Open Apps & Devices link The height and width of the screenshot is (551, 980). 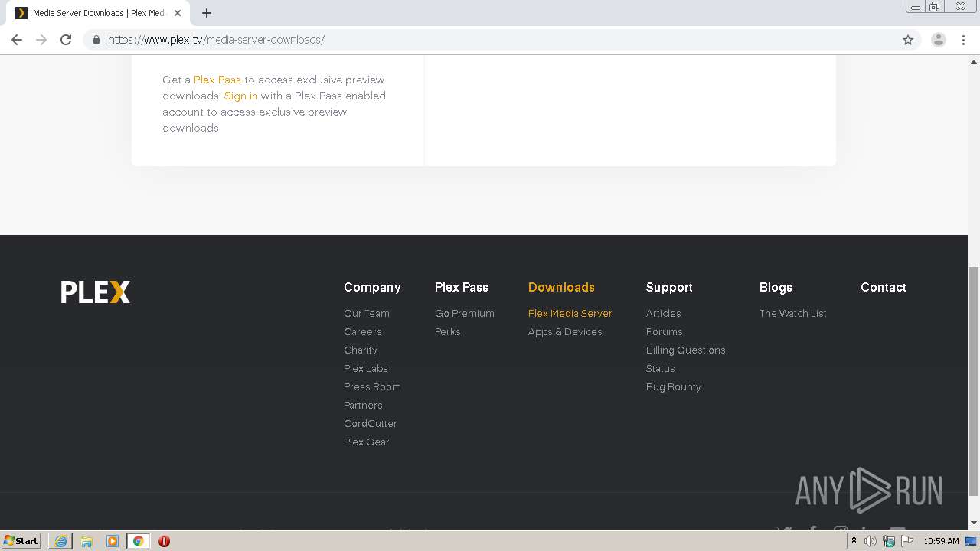click(x=565, y=331)
